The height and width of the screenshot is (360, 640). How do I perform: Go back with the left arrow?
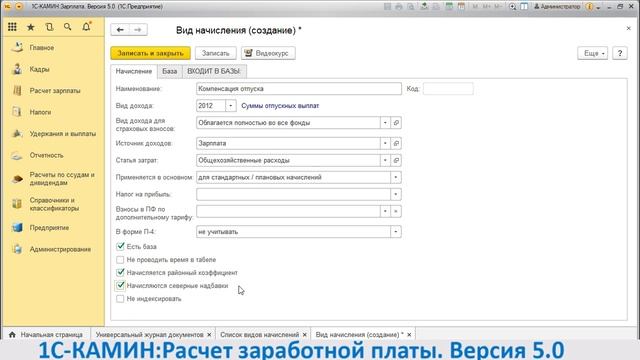pos(120,30)
